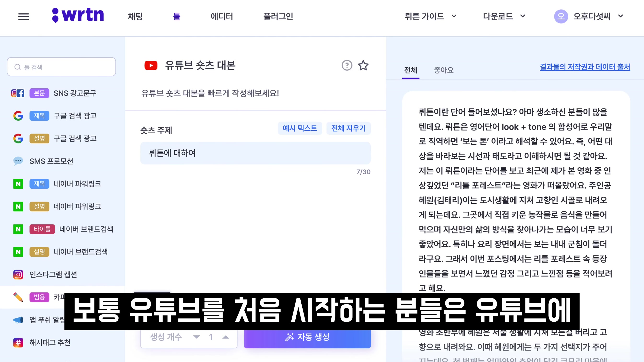Select the 툴 menu item

(177, 17)
